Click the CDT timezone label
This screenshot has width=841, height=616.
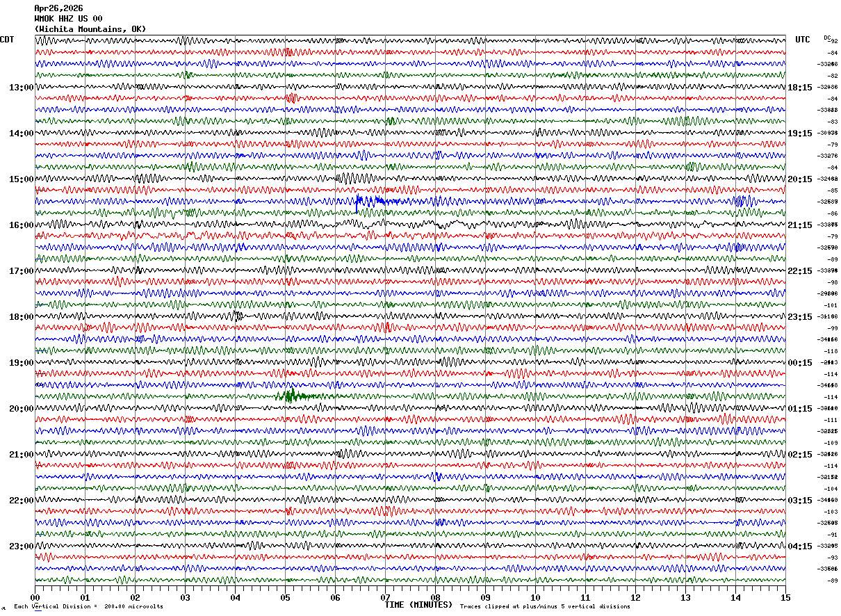tap(7, 40)
